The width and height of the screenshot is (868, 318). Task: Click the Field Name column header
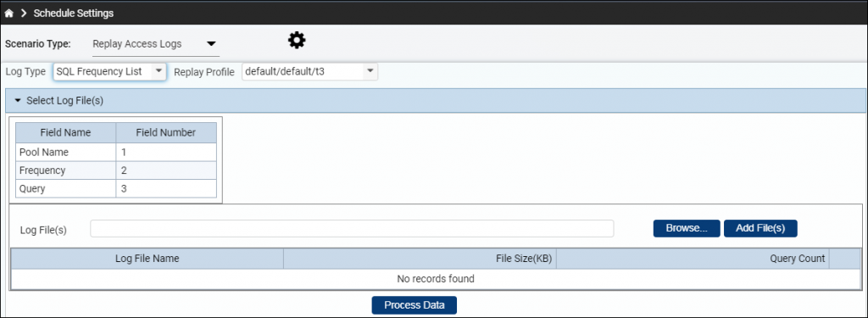66,133
